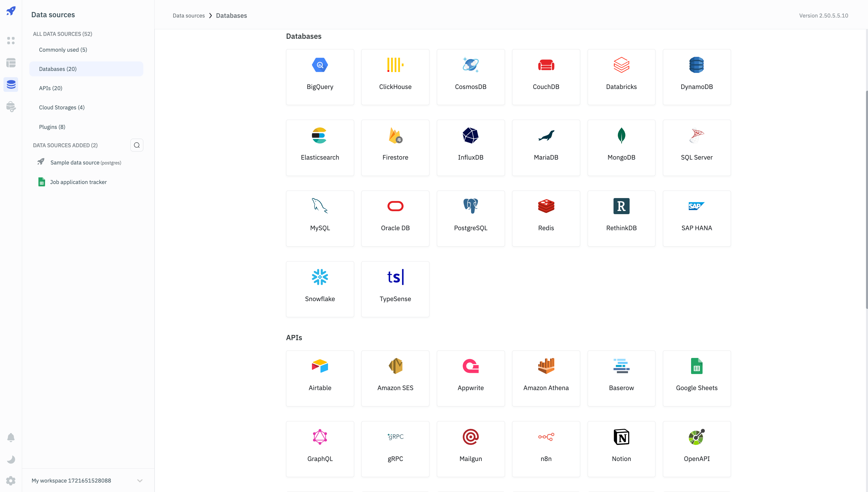Image resolution: width=868 pixels, height=492 pixels.
Task: Open the data sources stack icon
Action: (x=11, y=84)
